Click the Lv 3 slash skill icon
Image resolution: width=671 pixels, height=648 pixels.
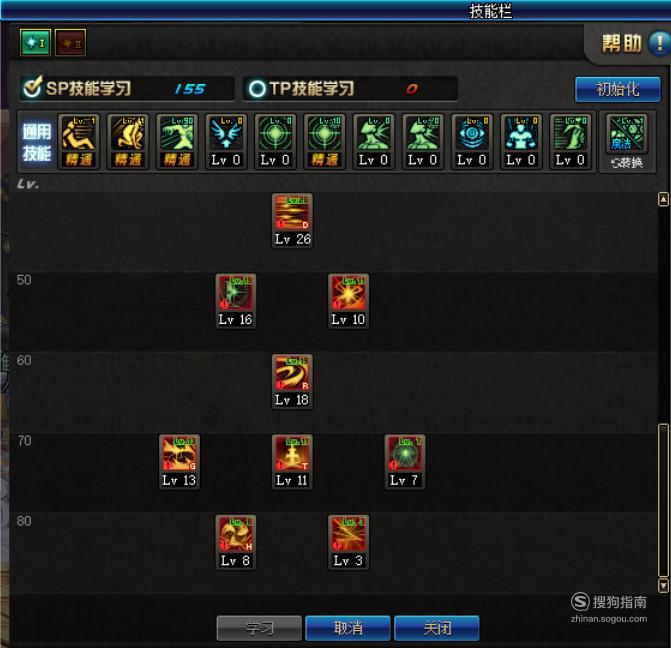348,535
